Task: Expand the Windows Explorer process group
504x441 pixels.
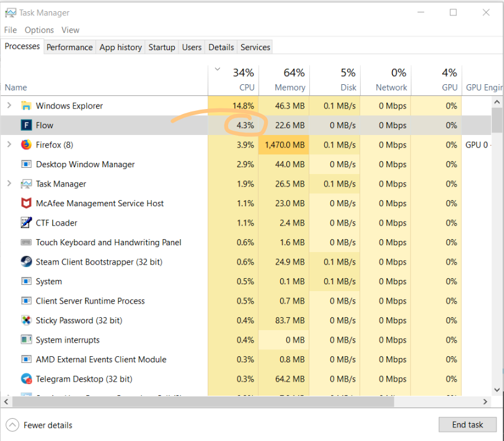Action: point(9,106)
